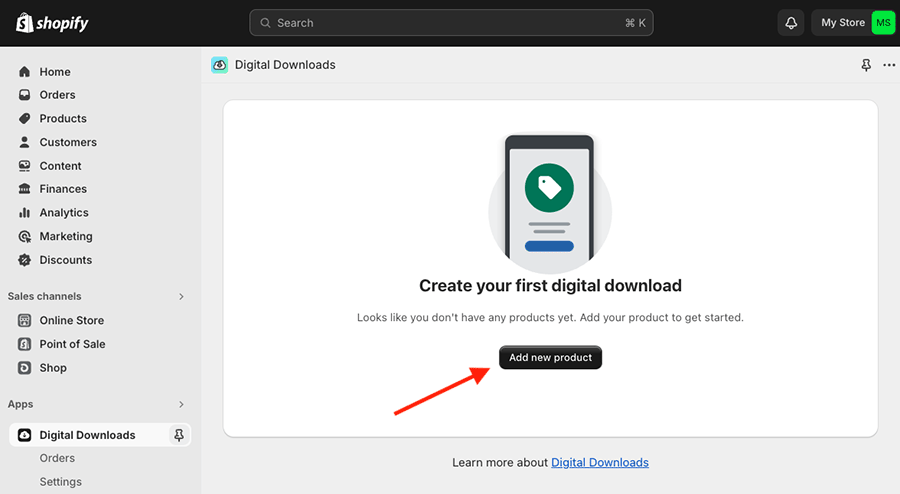The width and height of the screenshot is (900, 494).
Task: Open Online Store sales channel
Action: pyautogui.click(x=72, y=320)
